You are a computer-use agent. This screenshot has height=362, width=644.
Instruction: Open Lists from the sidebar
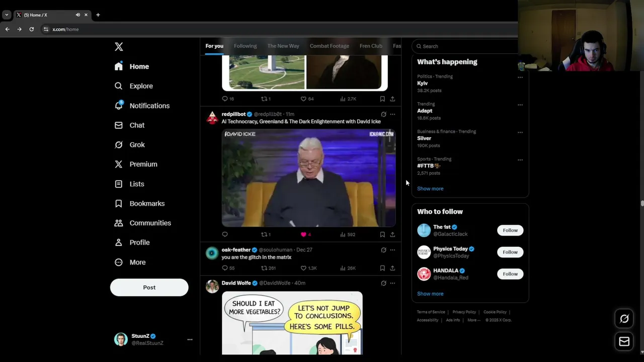pyautogui.click(x=129, y=184)
